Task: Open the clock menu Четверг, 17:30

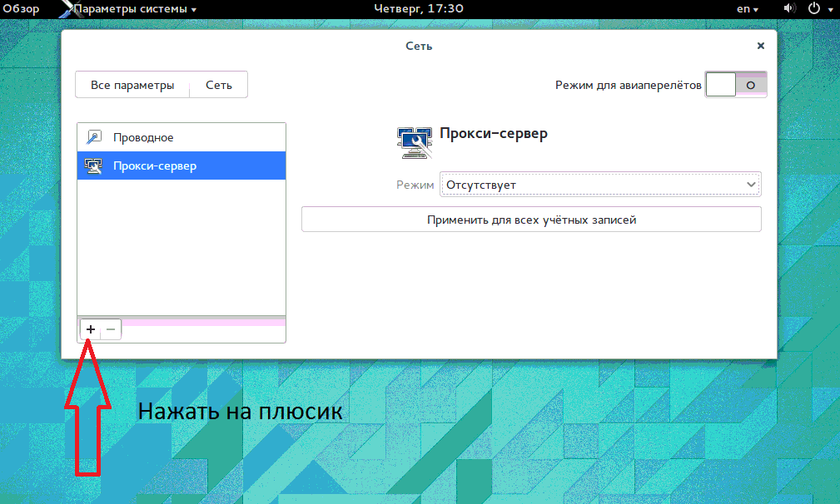Action: coord(420,8)
